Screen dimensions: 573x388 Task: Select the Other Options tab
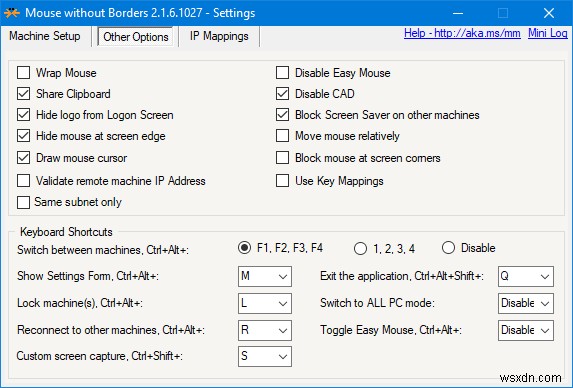point(136,37)
